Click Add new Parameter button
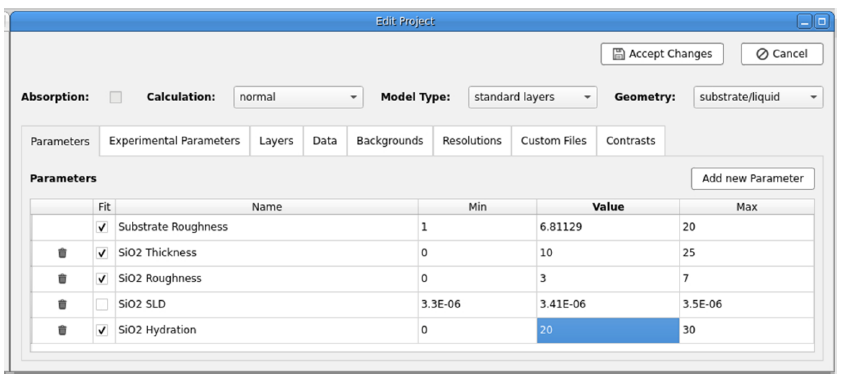Viewport: 842px width, 380px height. click(x=753, y=179)
